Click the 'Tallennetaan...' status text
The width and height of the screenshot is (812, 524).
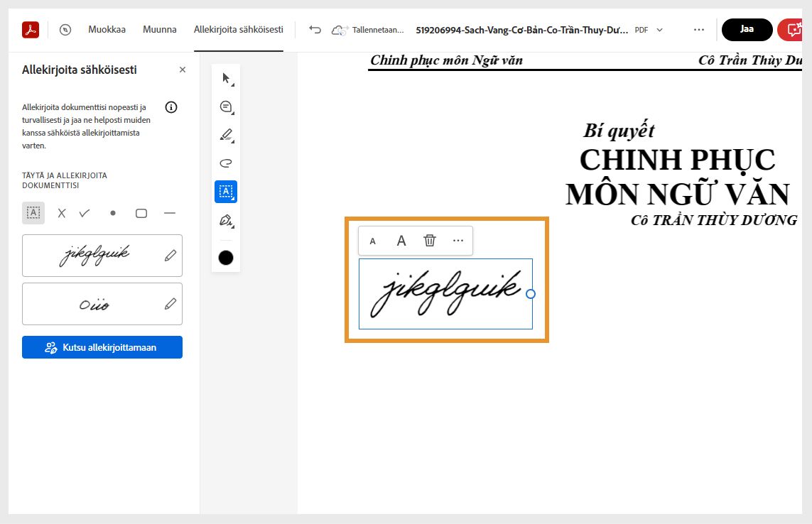pos(378,30)
